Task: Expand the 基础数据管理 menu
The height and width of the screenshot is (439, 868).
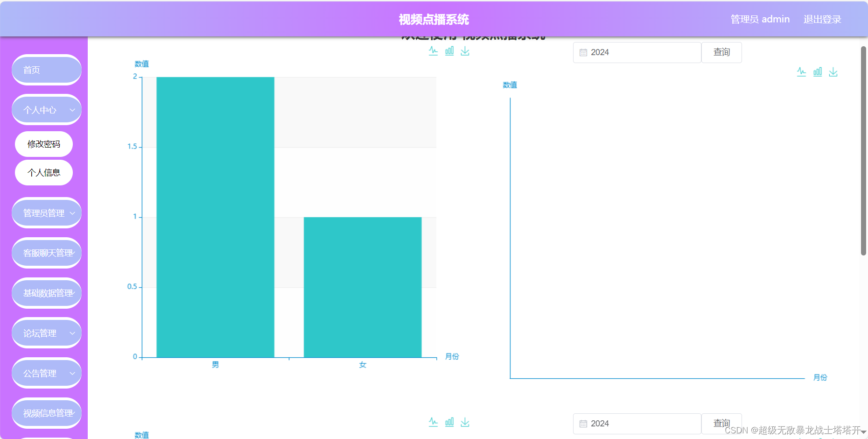Action: point(47,293)
